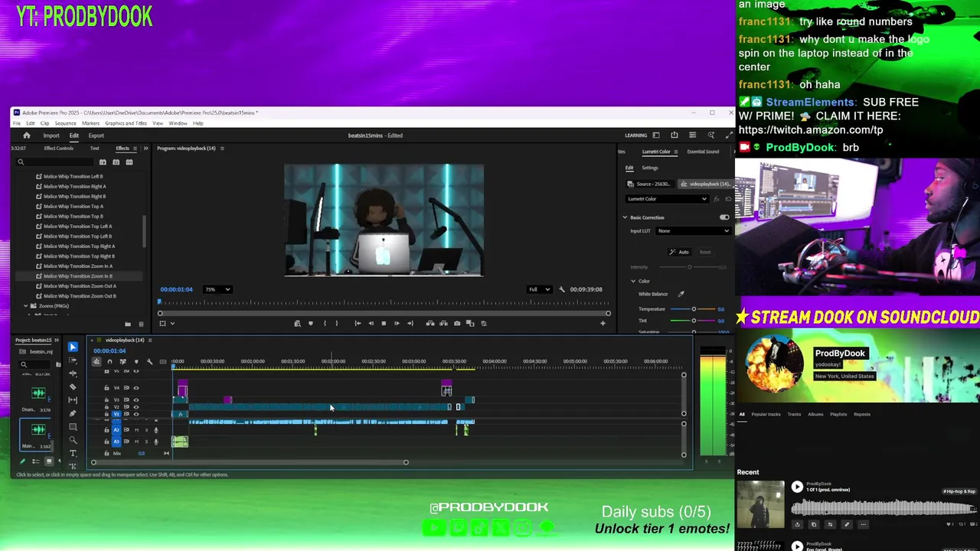Click the White Balance eyedropper
The width and height of the screenshot is (980, 551).
681,294
